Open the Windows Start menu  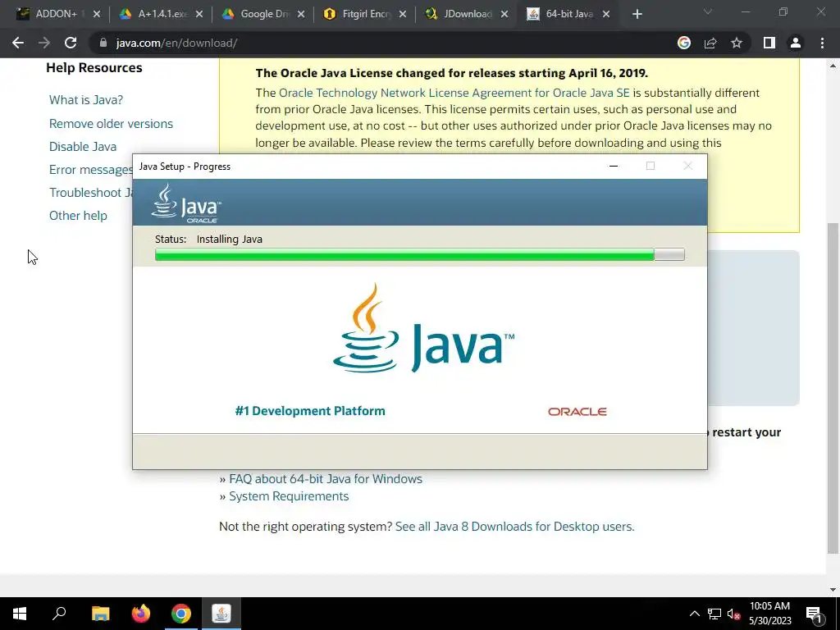20,614
